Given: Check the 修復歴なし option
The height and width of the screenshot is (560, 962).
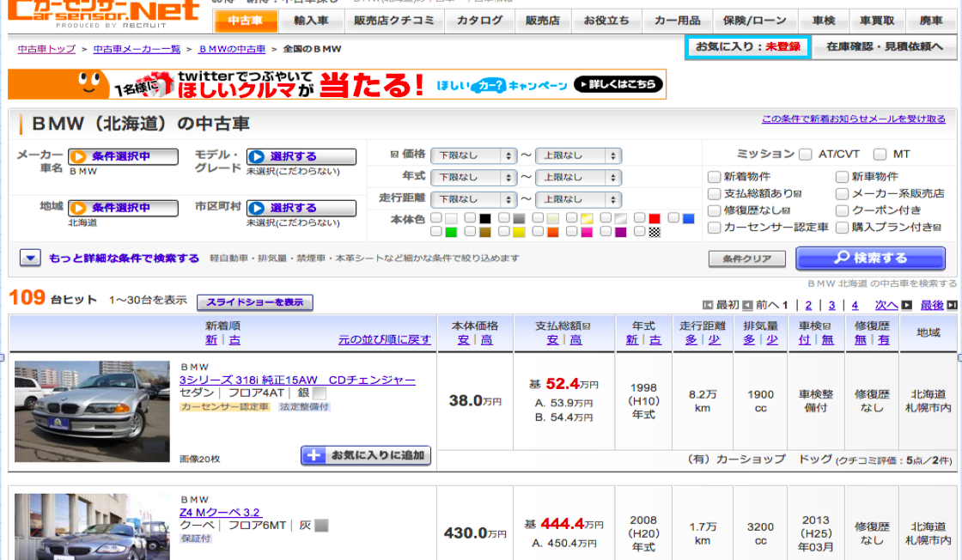Looking at the screenshot, I should pyautogui.click(x=714, y=210).
